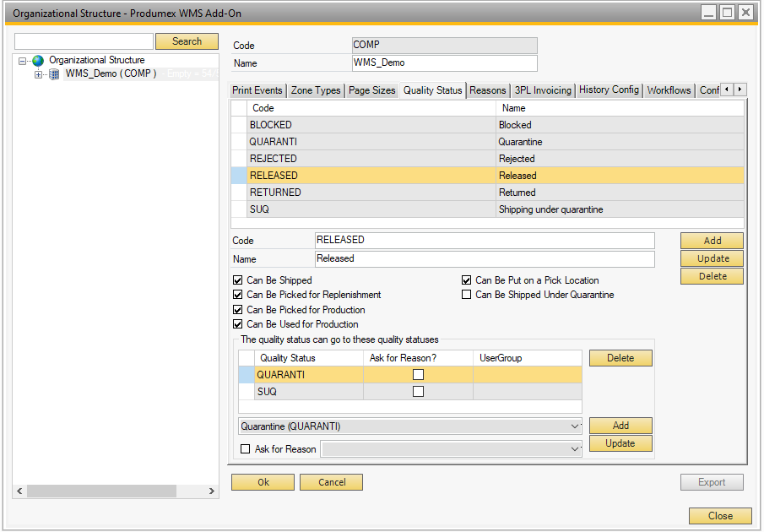Switch to the Zone Types tab

tap(316, 90)
